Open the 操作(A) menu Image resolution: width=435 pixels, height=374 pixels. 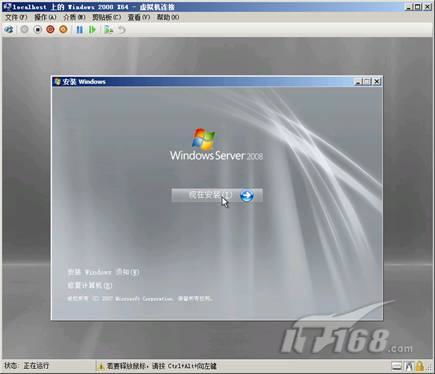pos(45,17)
